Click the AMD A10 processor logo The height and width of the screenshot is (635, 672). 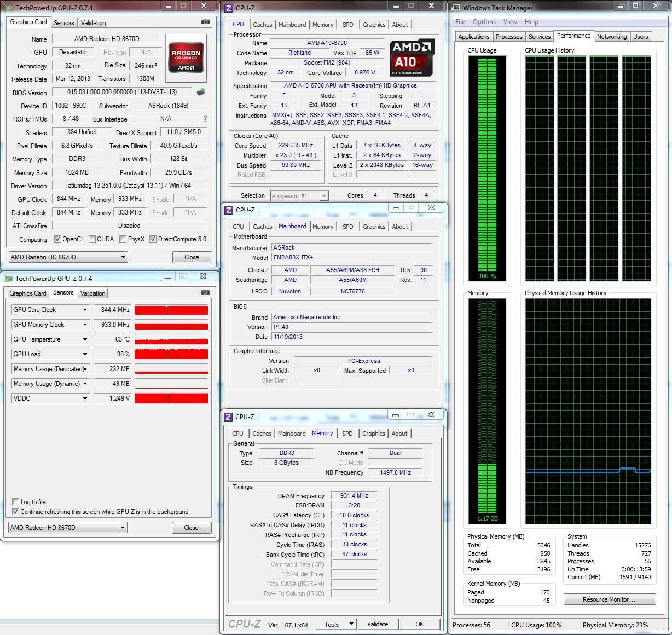tap(413, 57)
